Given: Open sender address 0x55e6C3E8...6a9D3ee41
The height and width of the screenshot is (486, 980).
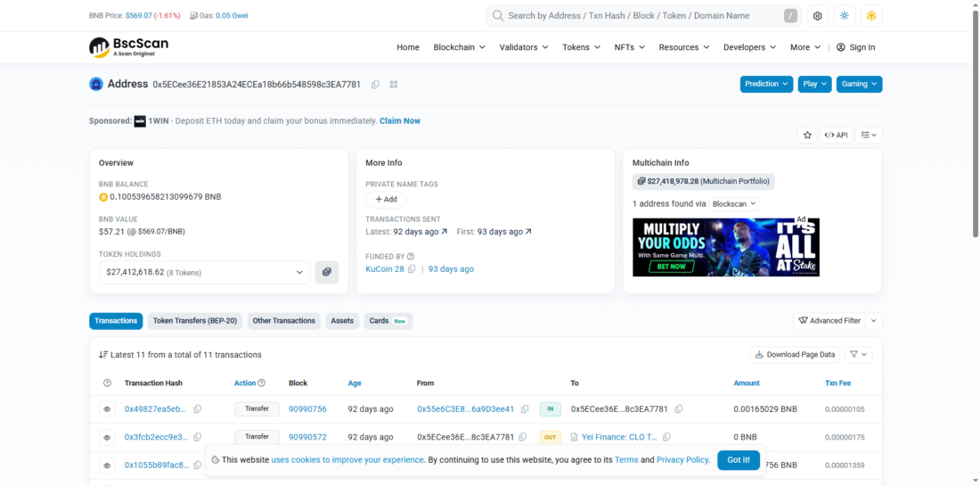Looking at the screenshot, I should (466, 409).
